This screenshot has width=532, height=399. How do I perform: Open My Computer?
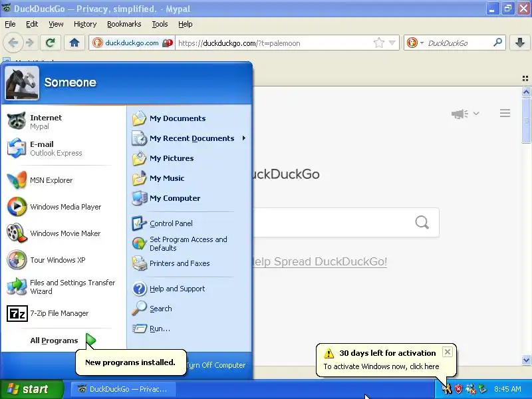coord(190,198)
